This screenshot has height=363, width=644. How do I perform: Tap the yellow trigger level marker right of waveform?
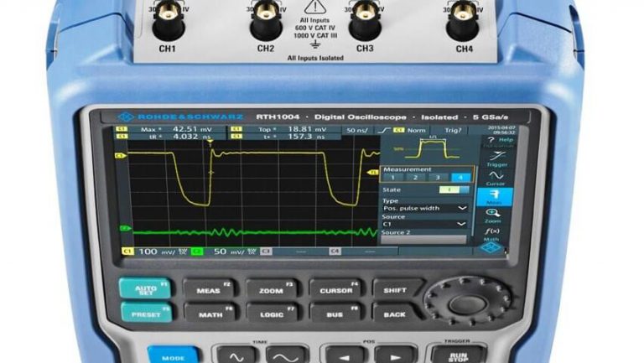coord(372,173)
